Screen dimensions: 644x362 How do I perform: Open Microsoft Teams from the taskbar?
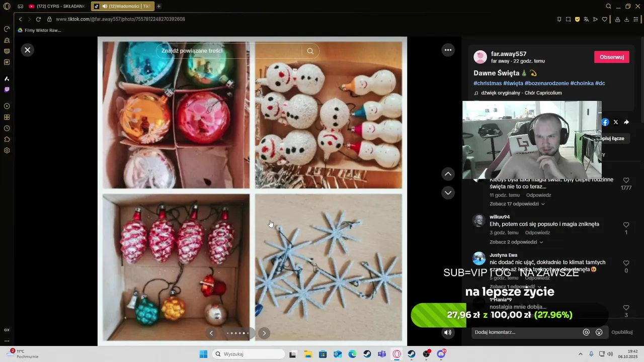pyautogui.click(x=382, y=354)
